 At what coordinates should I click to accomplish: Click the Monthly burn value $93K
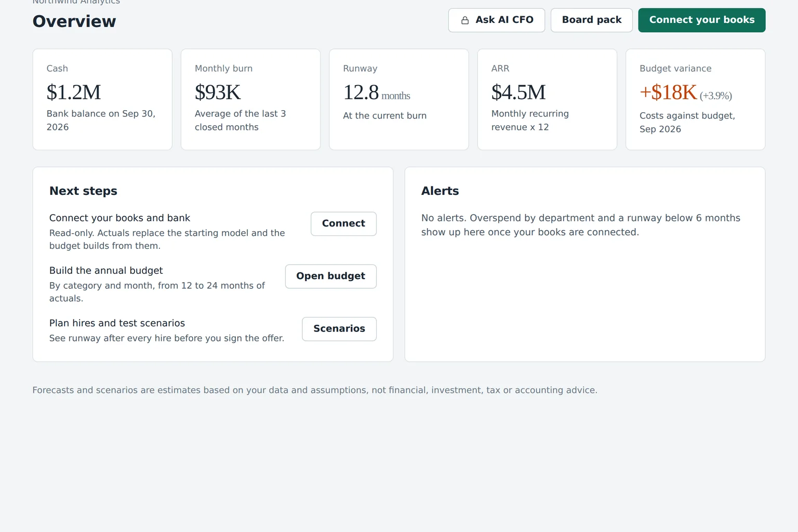[218, 92]
